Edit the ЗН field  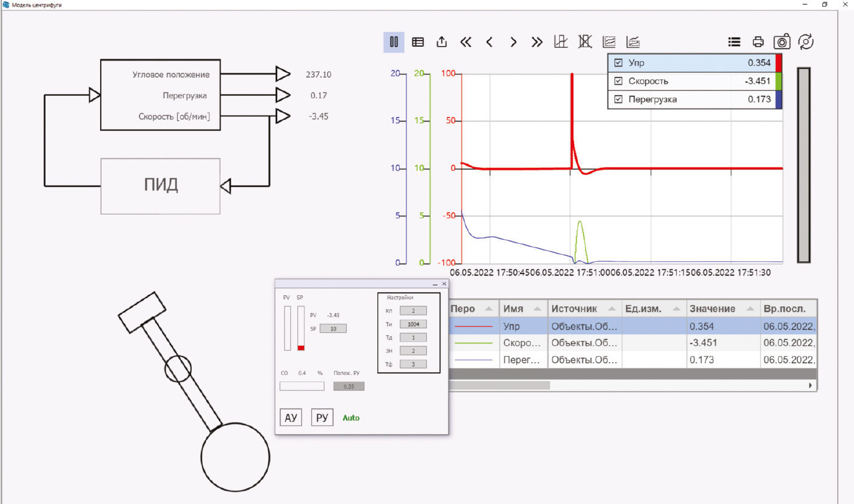click(x=413, y=351)
